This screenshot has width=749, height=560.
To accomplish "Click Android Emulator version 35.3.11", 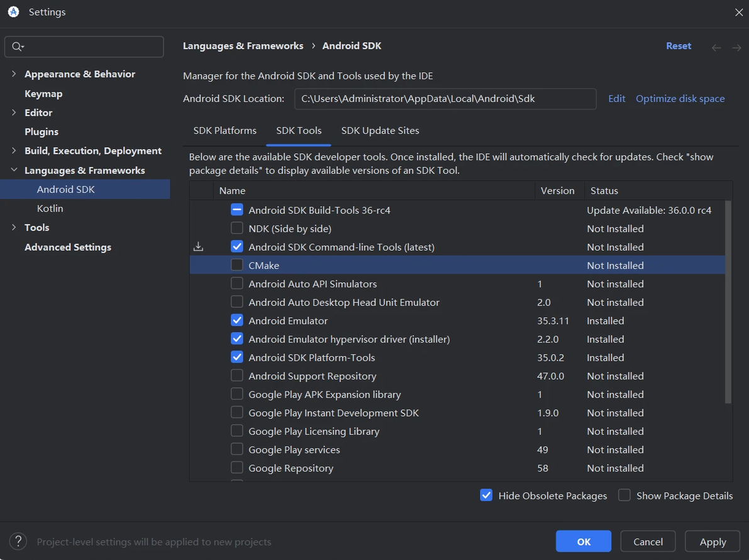I will pos(553,321).
